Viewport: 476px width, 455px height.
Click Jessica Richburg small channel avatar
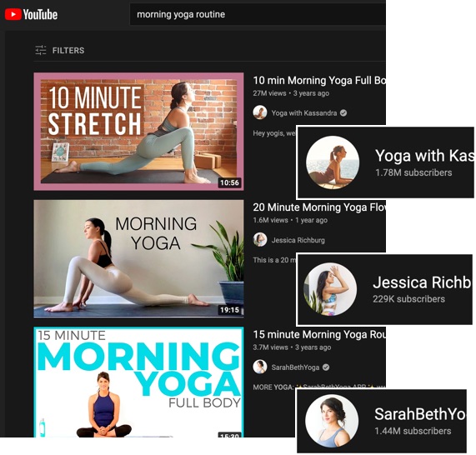260,240
